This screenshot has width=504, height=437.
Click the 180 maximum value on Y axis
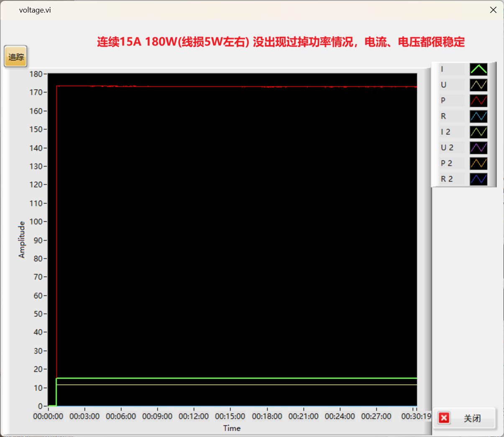36,74
